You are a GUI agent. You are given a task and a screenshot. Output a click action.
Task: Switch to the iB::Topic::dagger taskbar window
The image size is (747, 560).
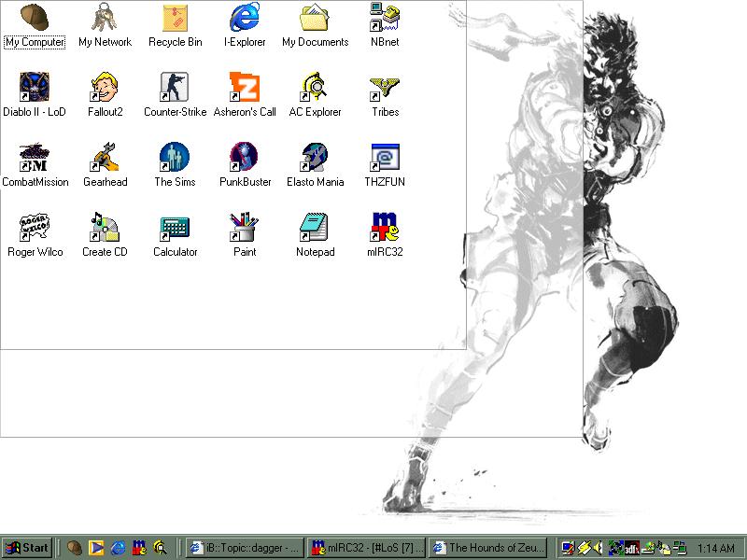click(x=245, y=548)
